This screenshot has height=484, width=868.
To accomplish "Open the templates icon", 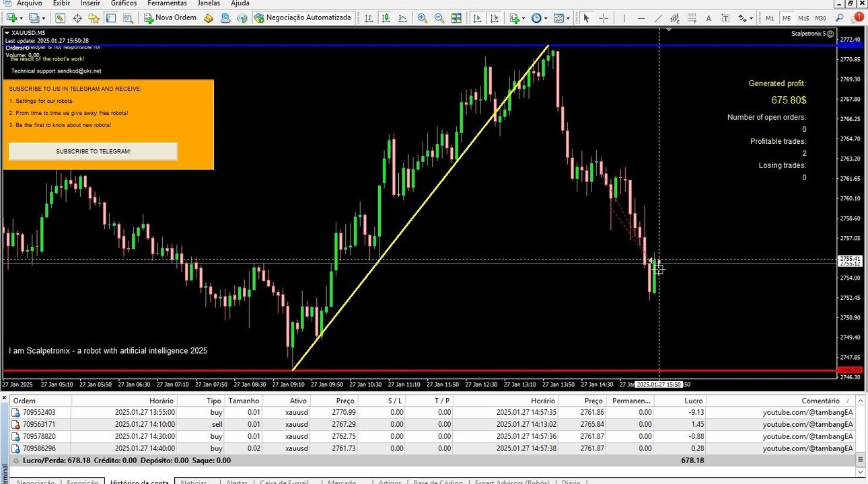I will [559, 18].
